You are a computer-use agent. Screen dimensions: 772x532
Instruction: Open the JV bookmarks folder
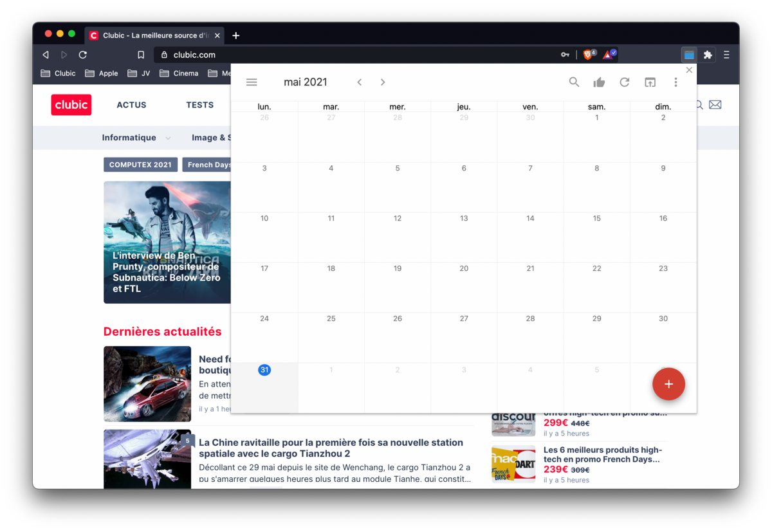(x=139, y=73)
